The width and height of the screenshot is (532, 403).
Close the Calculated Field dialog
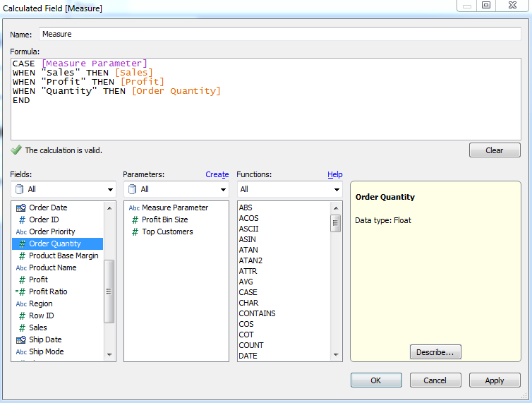[x=513, y=6]
